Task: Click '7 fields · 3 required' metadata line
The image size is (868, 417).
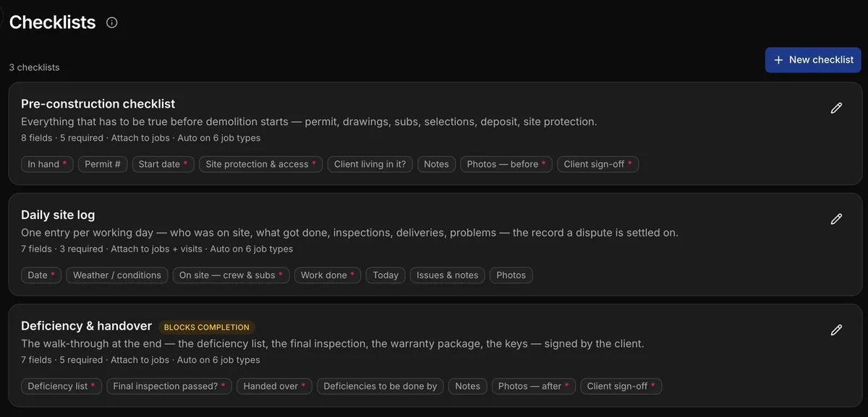Action: (157, 249)
